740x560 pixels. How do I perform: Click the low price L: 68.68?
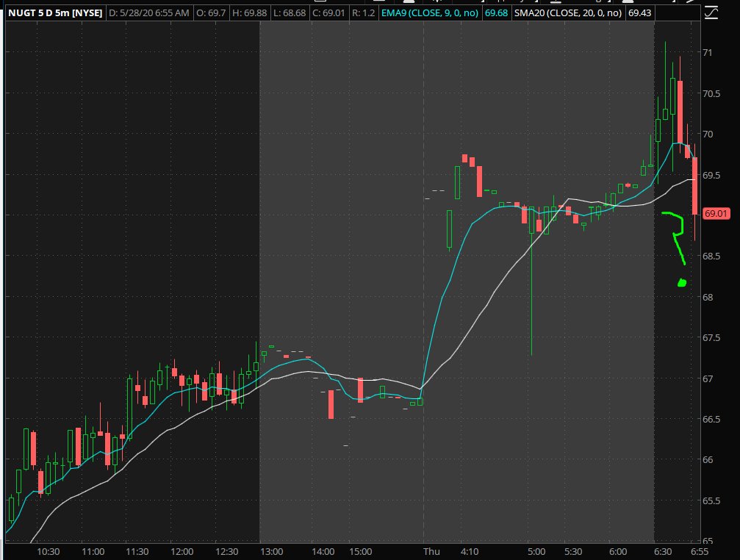click(x=290, y=12)
